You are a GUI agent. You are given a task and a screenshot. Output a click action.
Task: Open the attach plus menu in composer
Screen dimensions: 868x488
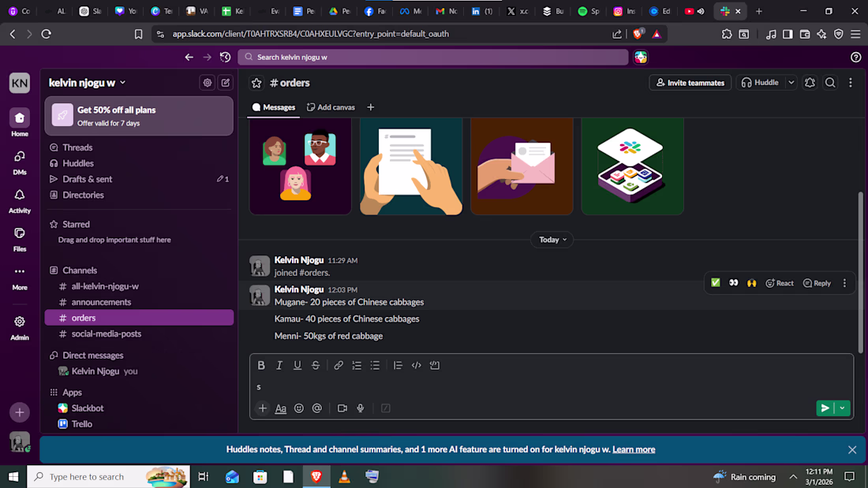263,408
